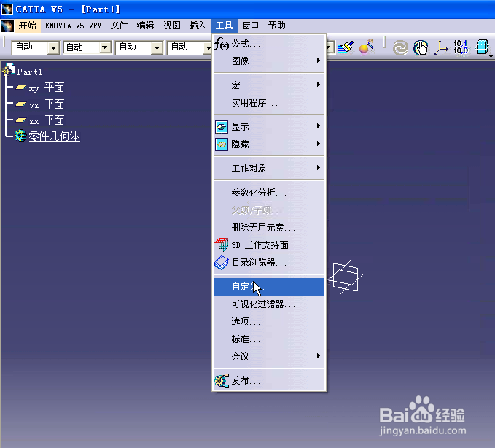Close the open 工具 tools menu
The width and height of the screenshot is (495, 448).
coord(224,26)
